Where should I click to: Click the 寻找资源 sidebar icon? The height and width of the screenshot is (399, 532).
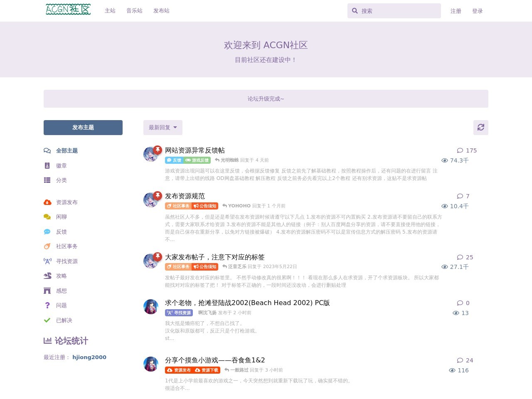click(x=47, y=261)
